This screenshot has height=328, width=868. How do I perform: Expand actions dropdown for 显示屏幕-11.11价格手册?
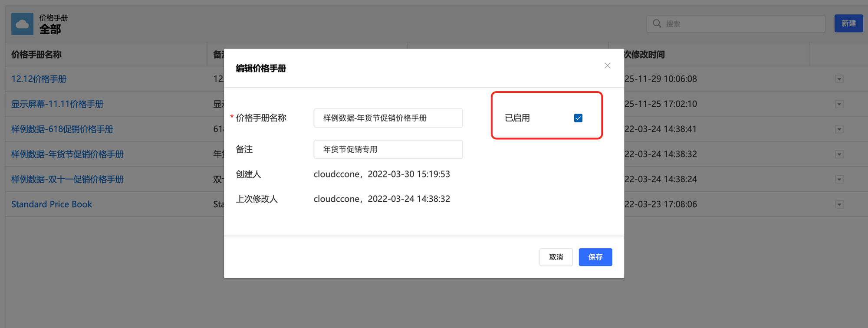[x=839, y=105]
